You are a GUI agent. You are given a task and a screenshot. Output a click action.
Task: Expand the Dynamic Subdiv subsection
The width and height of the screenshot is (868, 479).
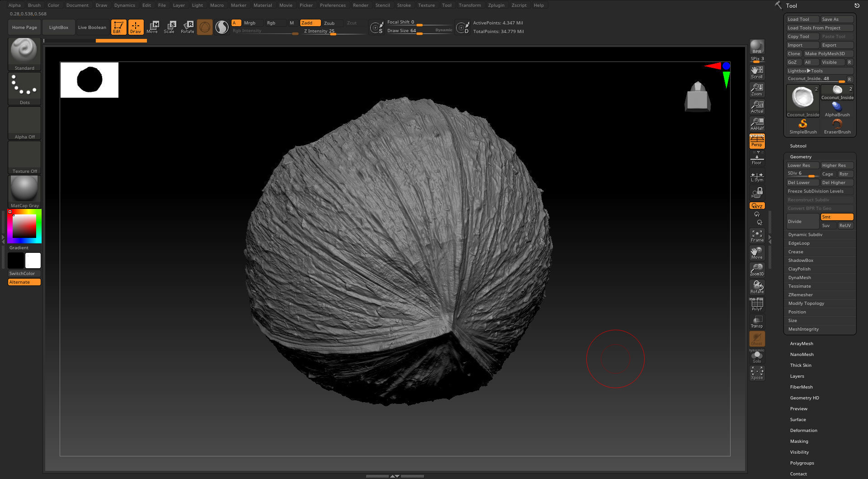pyautogui.click(x=805, y=234)
